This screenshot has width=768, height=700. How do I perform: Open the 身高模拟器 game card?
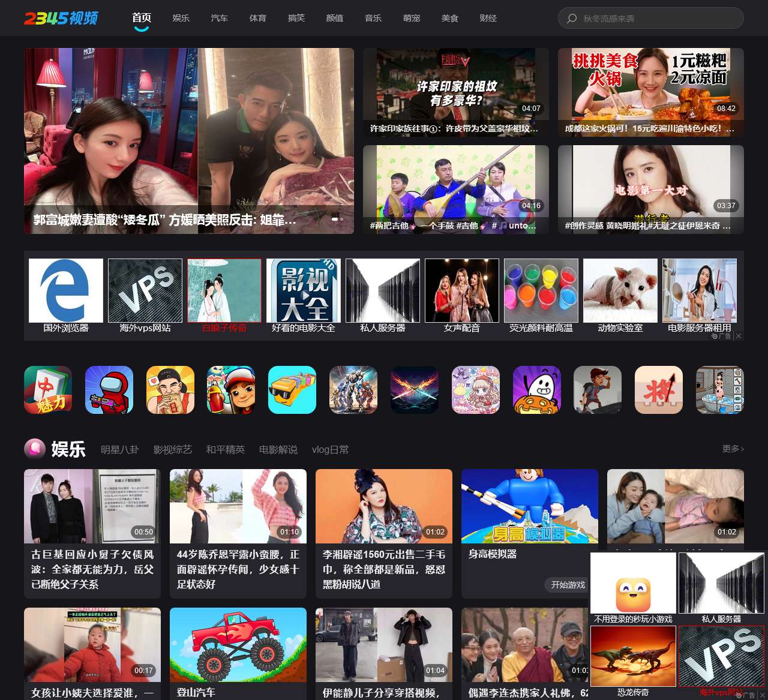click(x=530, y=533)
